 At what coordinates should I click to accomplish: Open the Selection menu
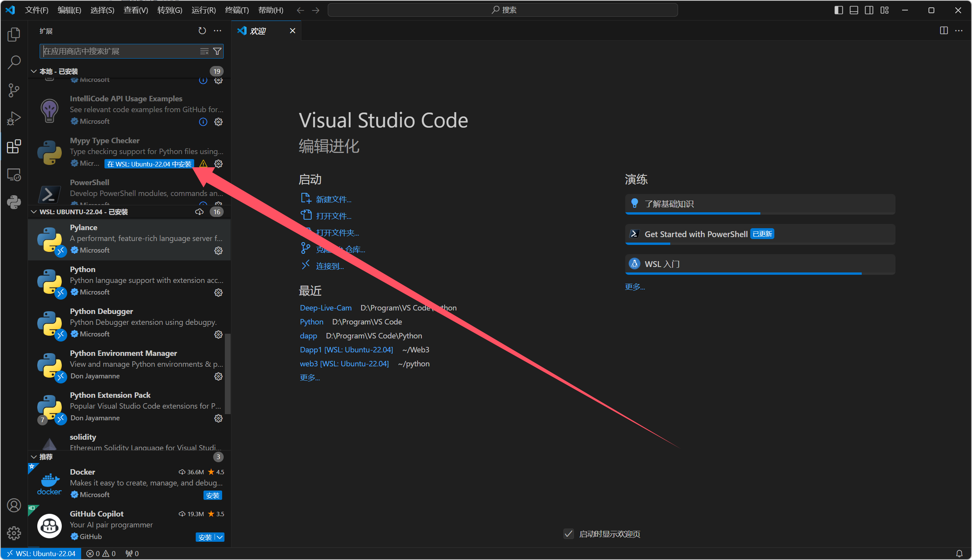point(103,10)
